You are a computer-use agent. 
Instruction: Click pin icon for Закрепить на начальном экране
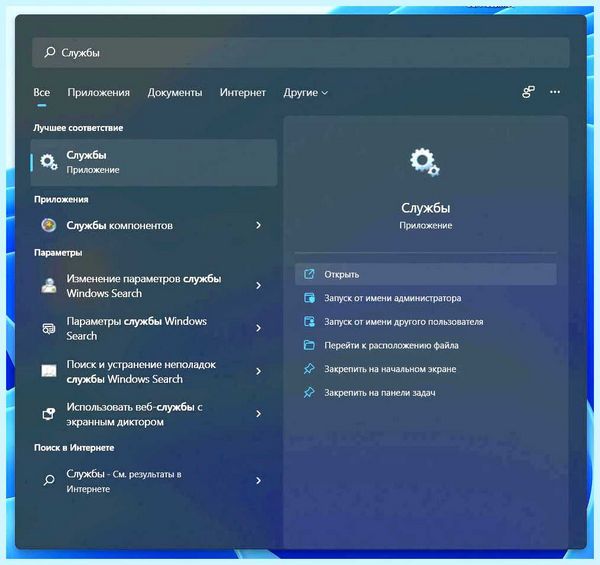tap(309, 369)
